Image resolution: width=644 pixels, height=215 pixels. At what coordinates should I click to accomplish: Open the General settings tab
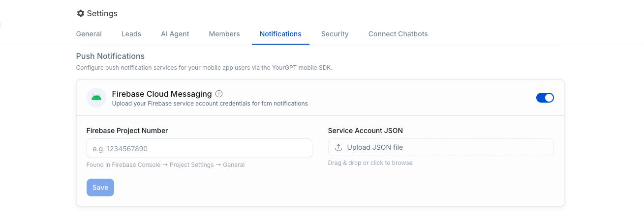[x=89, y=34]
